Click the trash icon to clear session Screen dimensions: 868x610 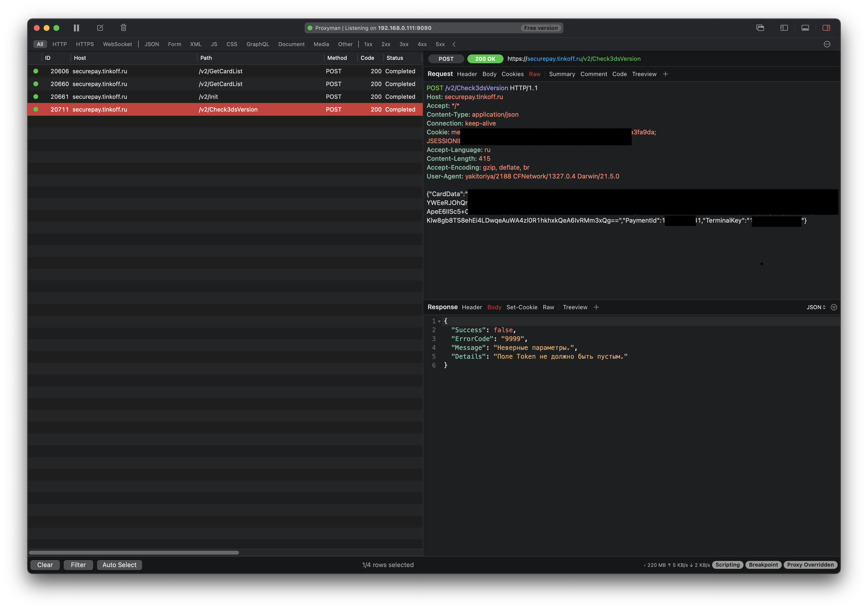coord(124,28)
